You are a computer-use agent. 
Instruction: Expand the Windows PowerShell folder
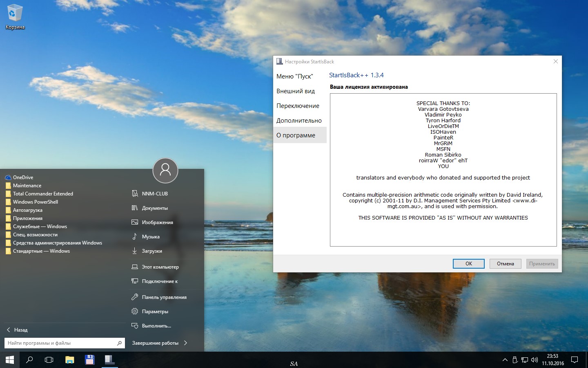(36, 202)
